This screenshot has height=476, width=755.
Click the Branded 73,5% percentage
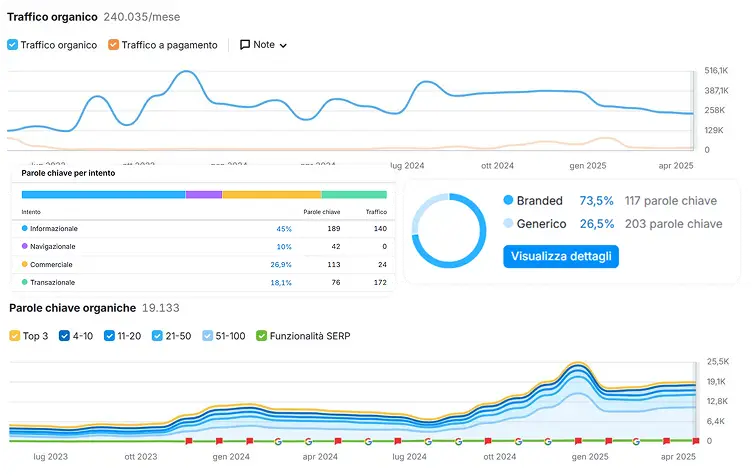tap(596, 201)
